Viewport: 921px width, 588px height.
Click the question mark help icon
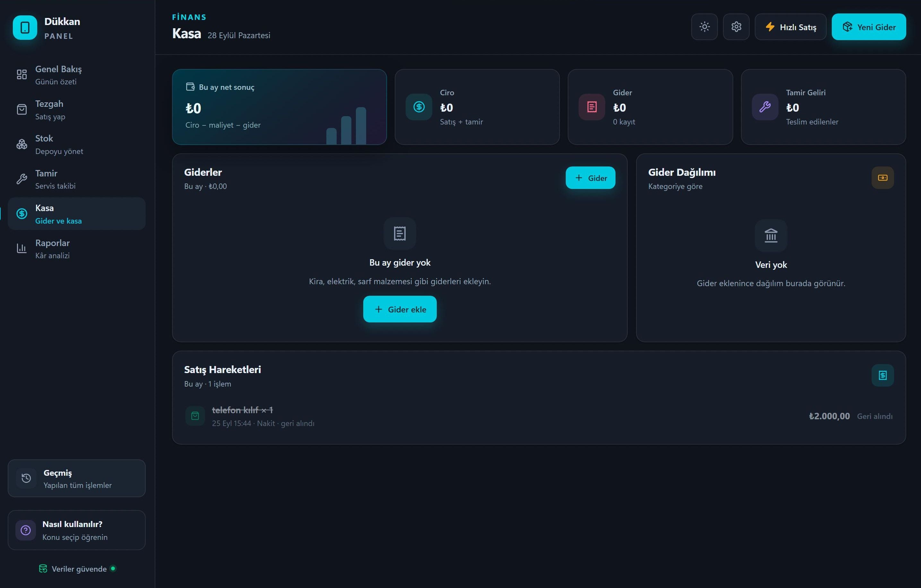[x=26, y=530]
